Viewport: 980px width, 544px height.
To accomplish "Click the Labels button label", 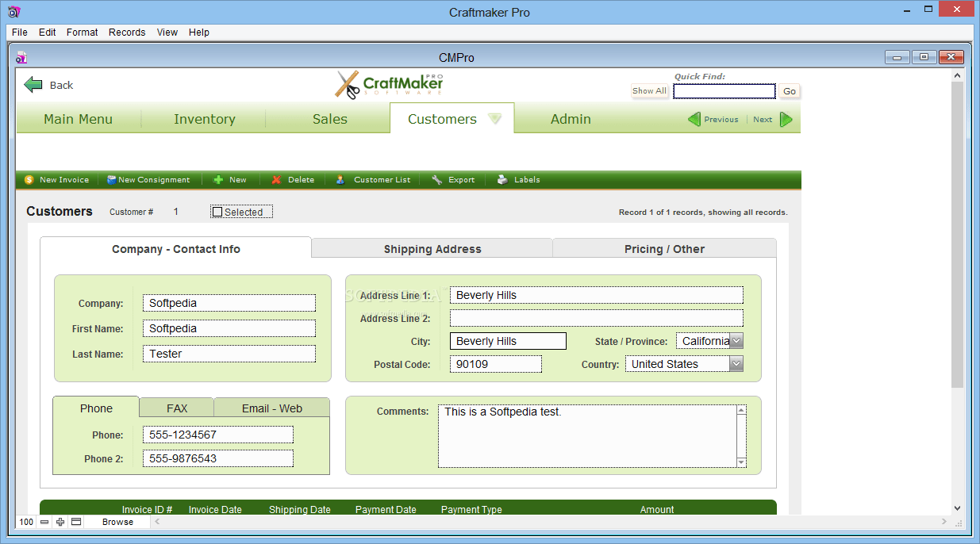I will (x=527, y=180).
